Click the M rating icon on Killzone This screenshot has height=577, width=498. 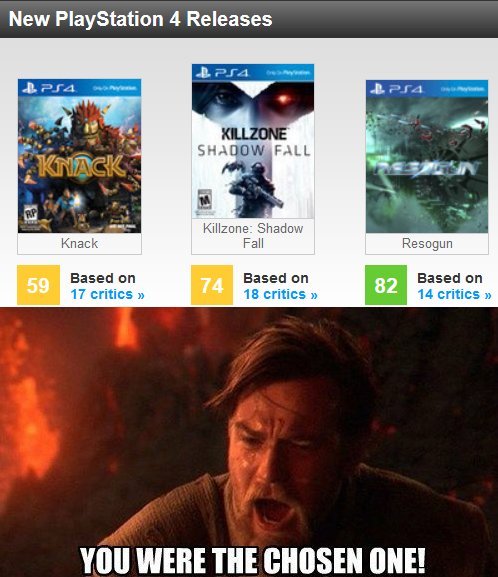click(x=205, y=201)
